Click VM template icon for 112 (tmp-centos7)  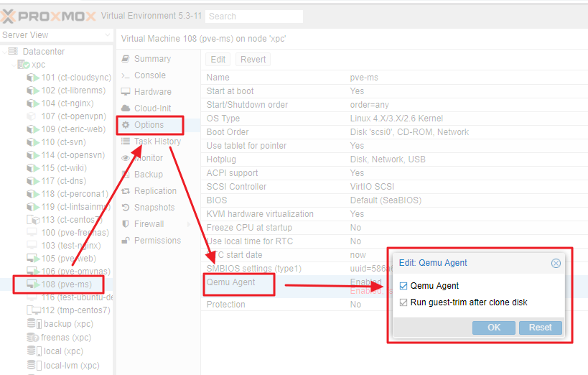(x=34, y=310)
